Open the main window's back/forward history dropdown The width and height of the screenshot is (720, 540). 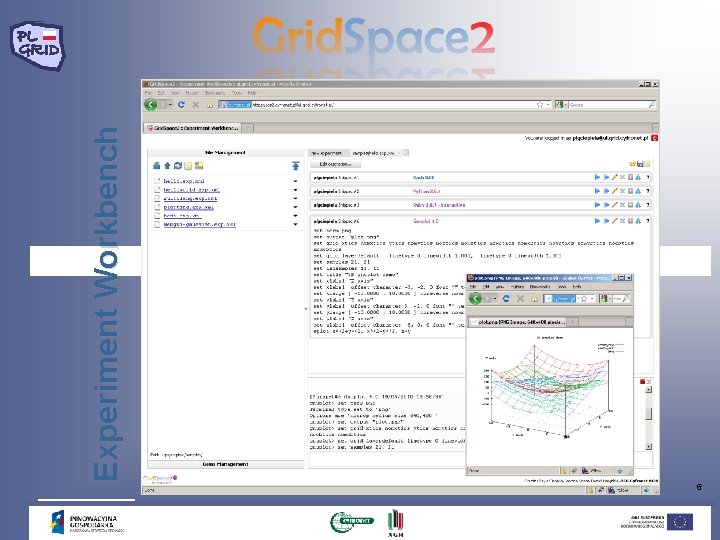tap(170, 105)
